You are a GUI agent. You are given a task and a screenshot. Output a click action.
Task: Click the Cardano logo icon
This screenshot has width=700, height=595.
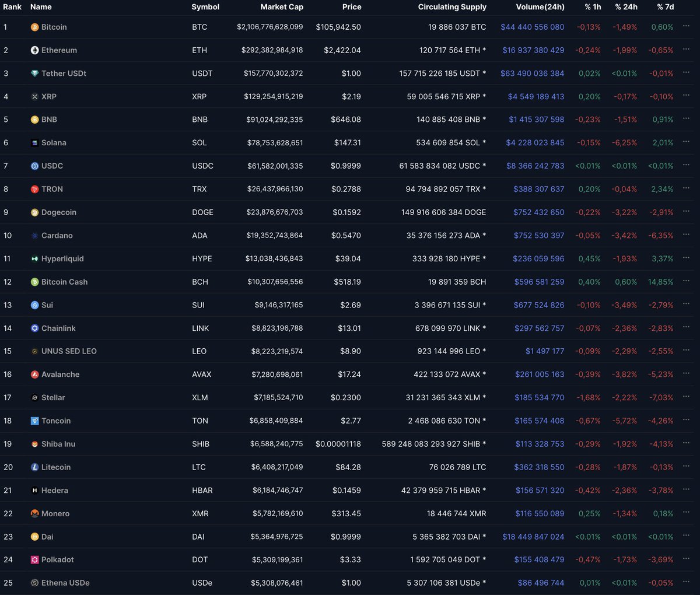pos(34,236)
